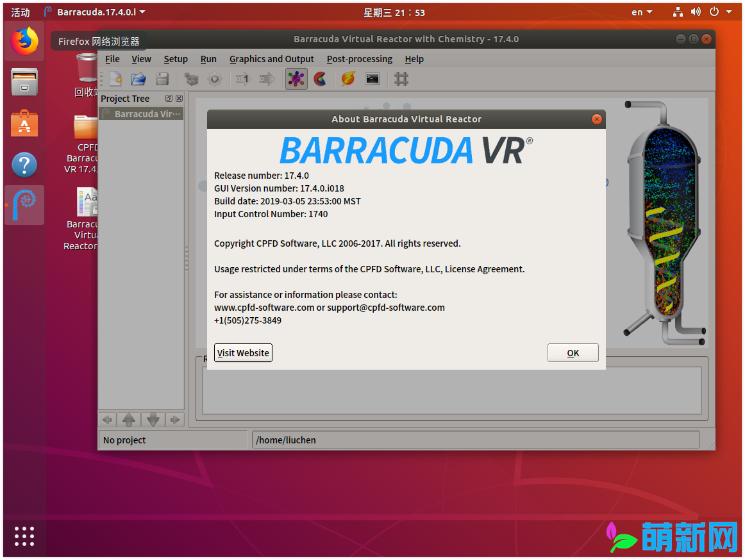This screenshot has width=745, height=560.
Task: Dismiss the About dialog with OK
Action: (x=573, y=352)
